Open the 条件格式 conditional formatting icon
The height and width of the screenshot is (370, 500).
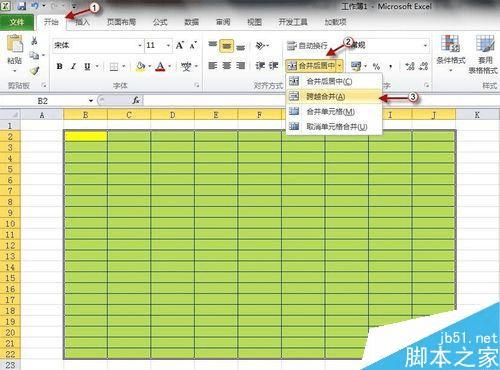(x=450, y=43)
